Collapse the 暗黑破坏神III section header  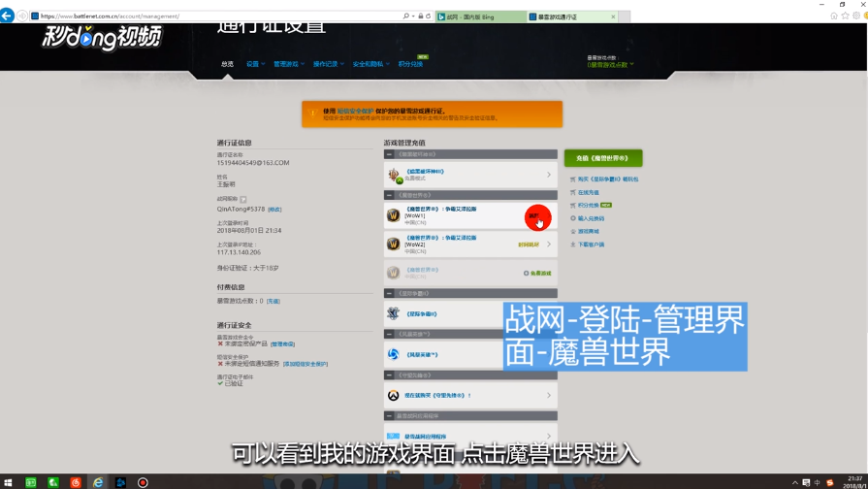click(470, 154)
